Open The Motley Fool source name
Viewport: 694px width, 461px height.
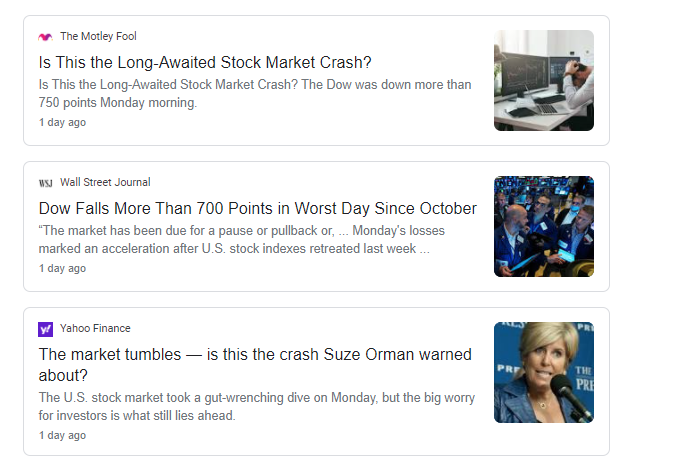pos(98,37)
